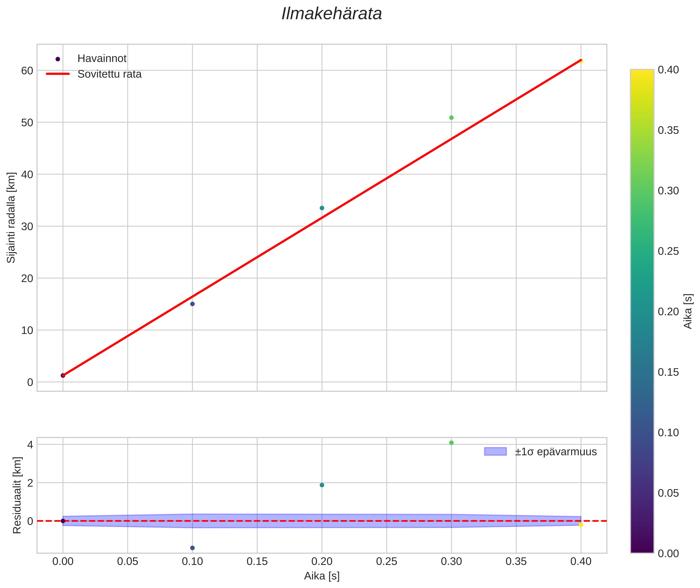
Task: Click the yellow residual point at 0.40 s
Action: 581,525
